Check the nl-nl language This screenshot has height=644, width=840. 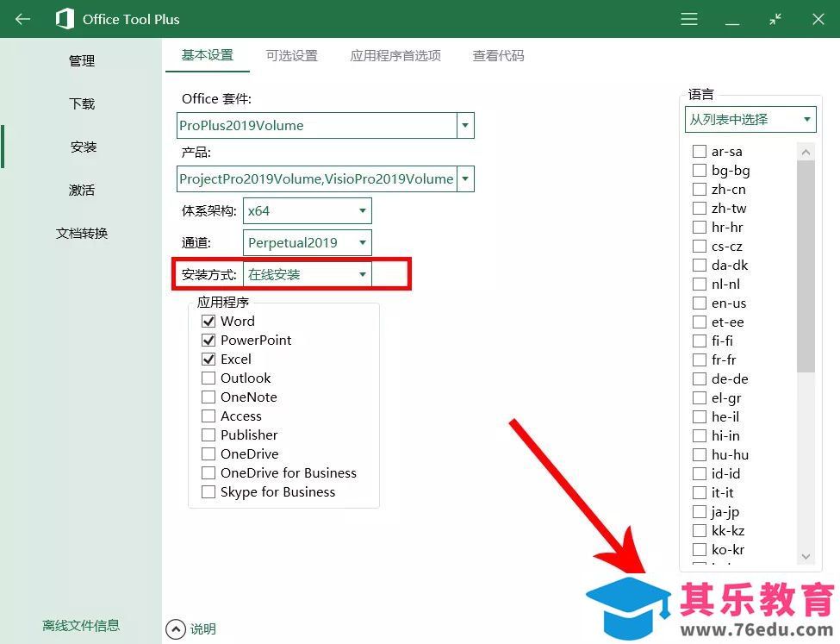[699, 284]
